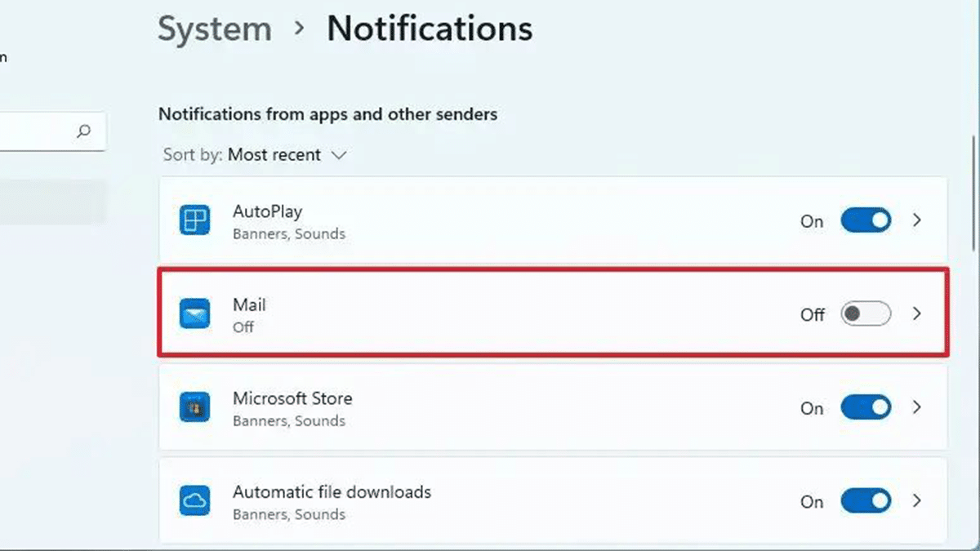Turn off AutoPlay notifications toggle
The height and width of the screenshot is (551, 980).
tap(866, 221)
